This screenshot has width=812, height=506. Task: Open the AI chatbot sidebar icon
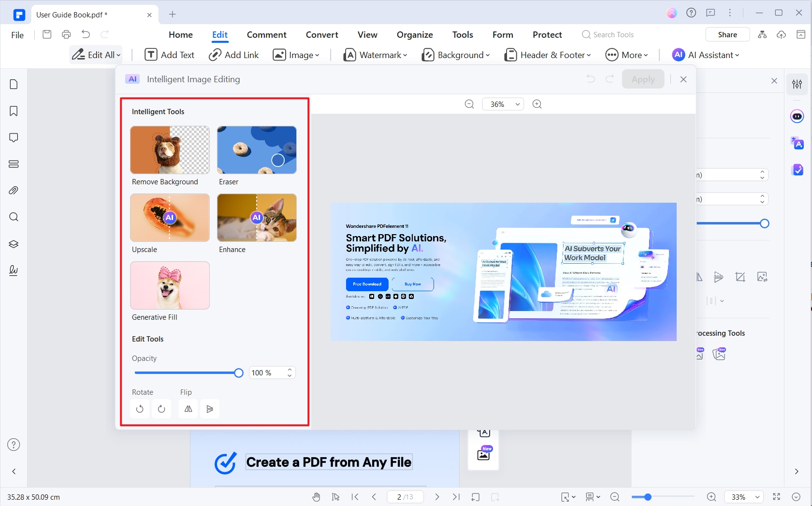pyautogui.click(x=797, y=117)
